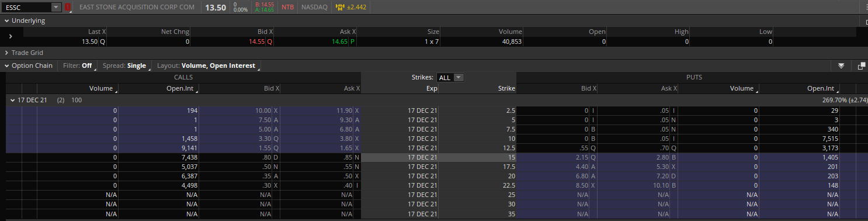Click the PUTS section header
Image resolution: width=868 pixels, height=221 pixels.
pyautogui.click(x=694, y=77)
